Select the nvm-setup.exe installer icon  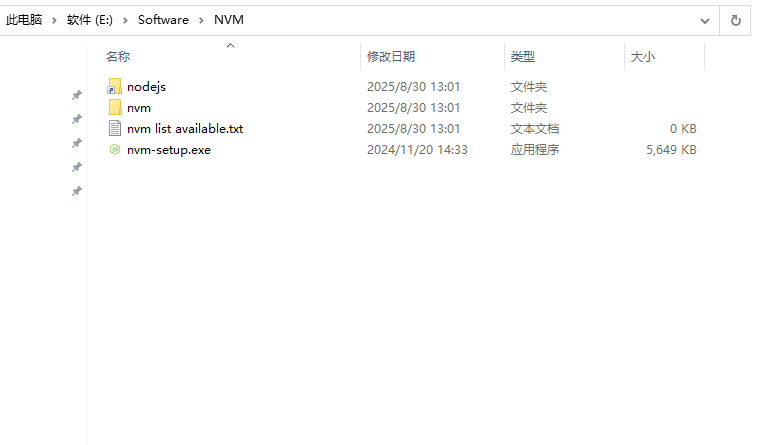tap(115, 150)
